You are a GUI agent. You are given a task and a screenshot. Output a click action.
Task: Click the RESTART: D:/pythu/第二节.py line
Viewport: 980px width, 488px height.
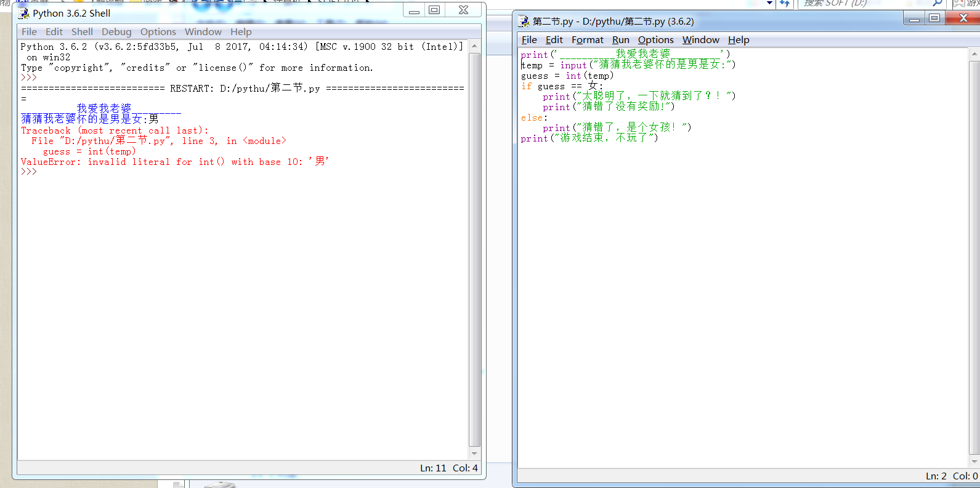[242, 88]
